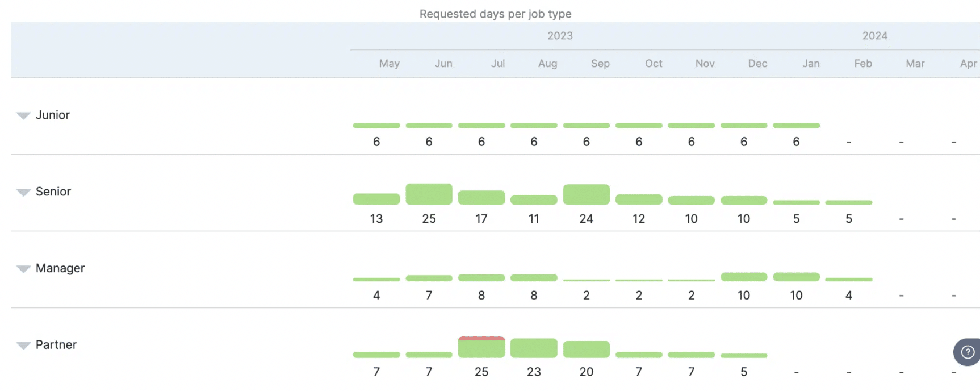Viewport: 980px width, 391px height.
Task: Collapse the Manager row triangle
Action: tap(23, 269)
